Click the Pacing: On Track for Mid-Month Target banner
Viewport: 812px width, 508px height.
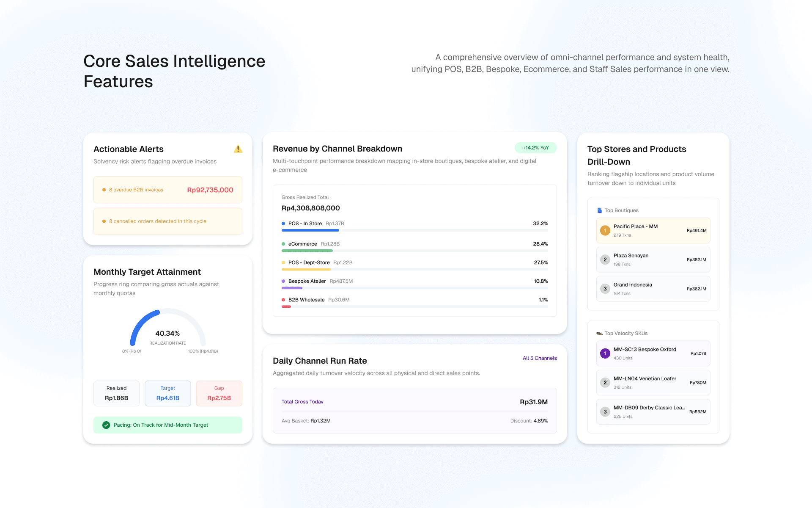[168, 425]
